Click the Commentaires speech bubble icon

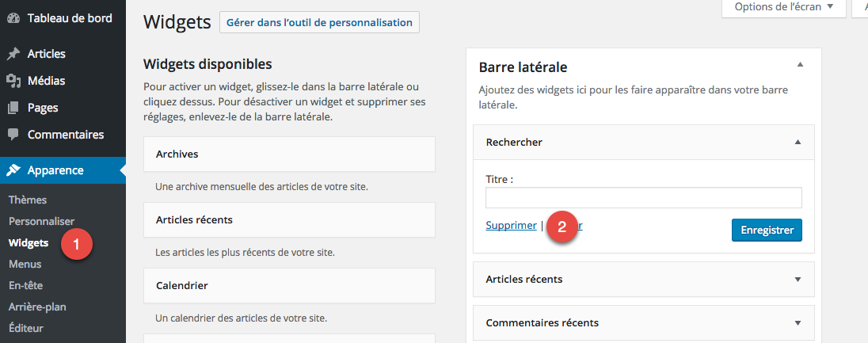click(13, 135)
